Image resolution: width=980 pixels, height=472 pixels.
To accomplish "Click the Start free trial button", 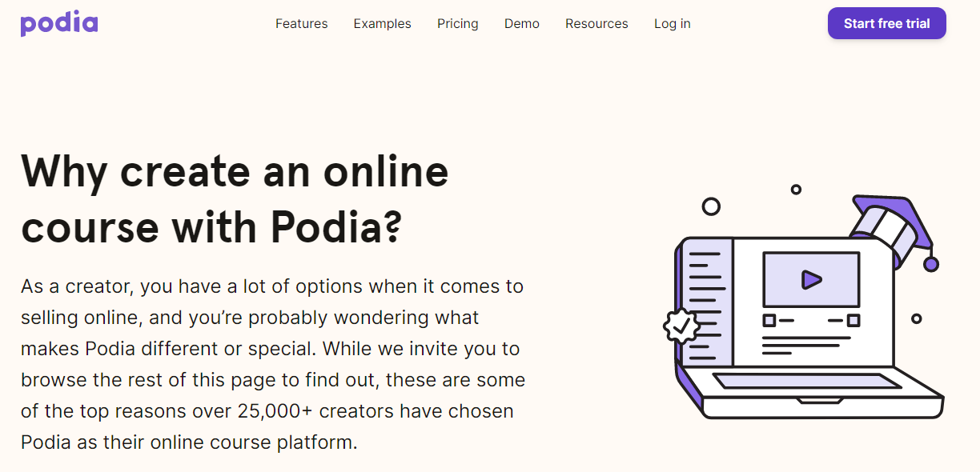I will click(887, 24).
